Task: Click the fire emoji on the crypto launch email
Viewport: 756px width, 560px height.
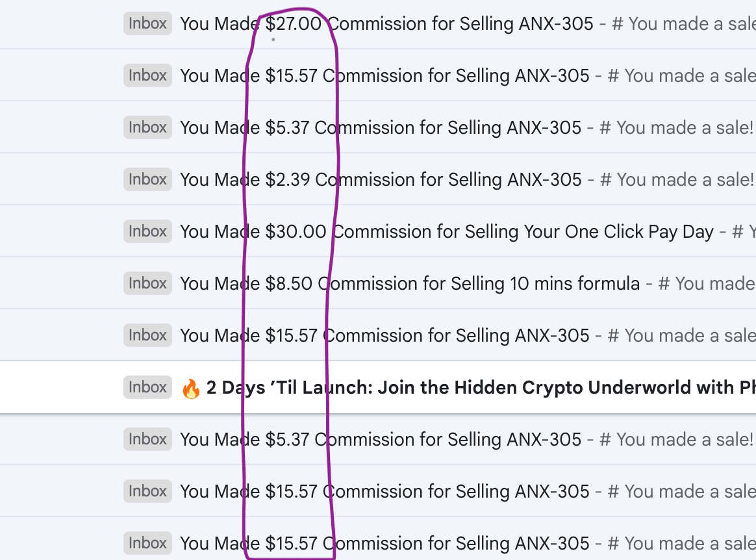Action: coord(191,388)
